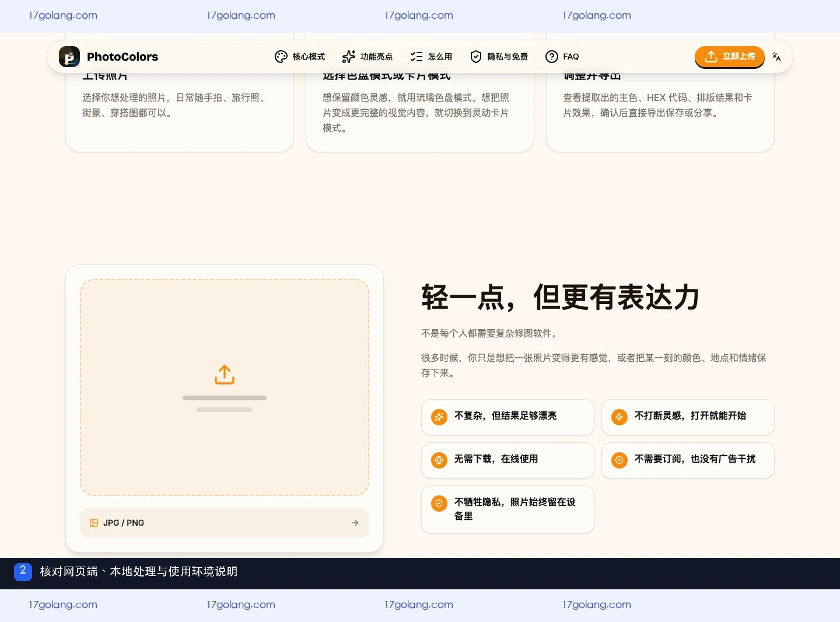Click the 不需要订阅，也没有广告干扰 card
This screenshot has height=622, width=840.
688,460
